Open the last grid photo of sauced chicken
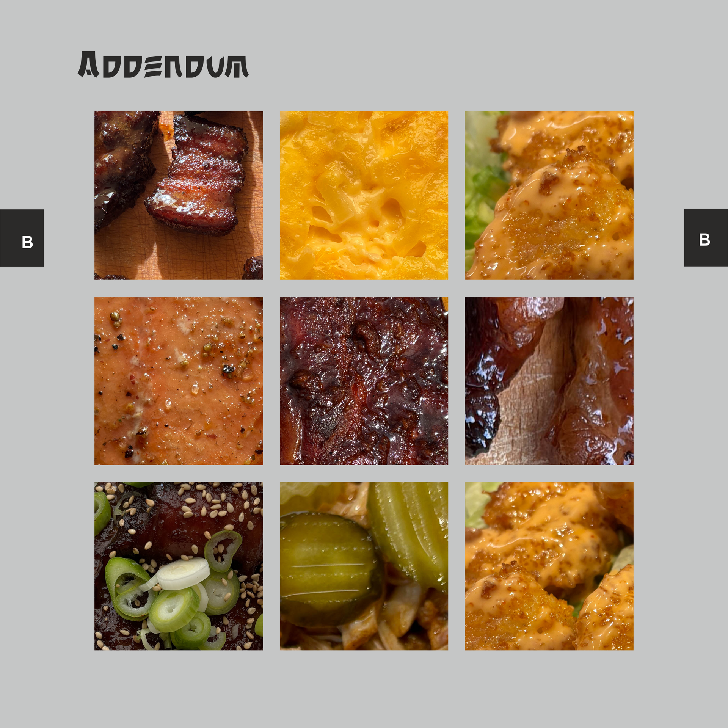The image size is (728, 728). pyautogui.click(x=549, y=566)
